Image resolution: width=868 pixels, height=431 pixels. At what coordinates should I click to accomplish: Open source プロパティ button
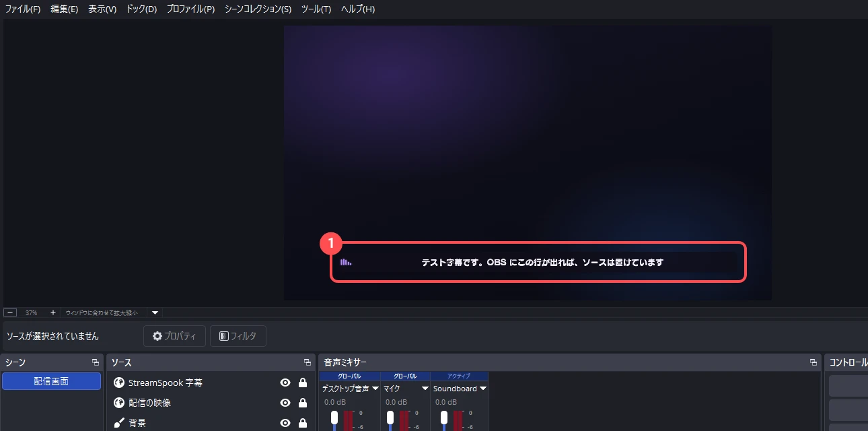pyautogui.click(x=174, y=336)
